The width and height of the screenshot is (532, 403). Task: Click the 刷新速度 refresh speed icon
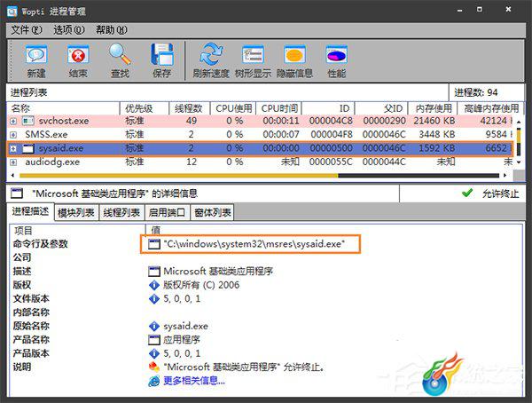pos(211,54)
